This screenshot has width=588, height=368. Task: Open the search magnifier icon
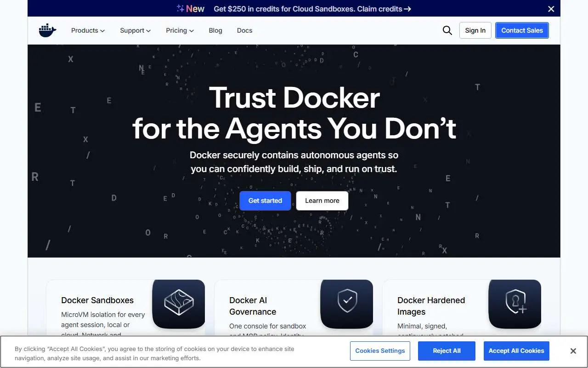coord(447,30)
